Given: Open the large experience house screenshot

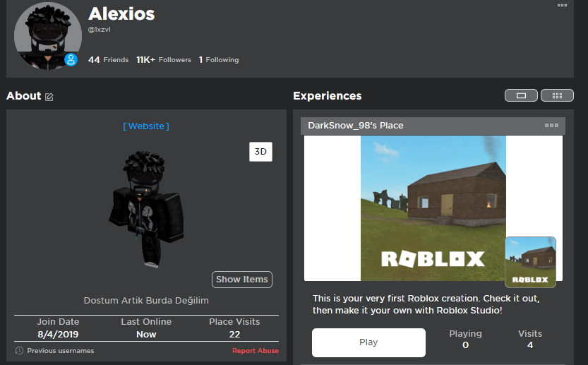Looking at the screenshot, I should tap(433, 208).
